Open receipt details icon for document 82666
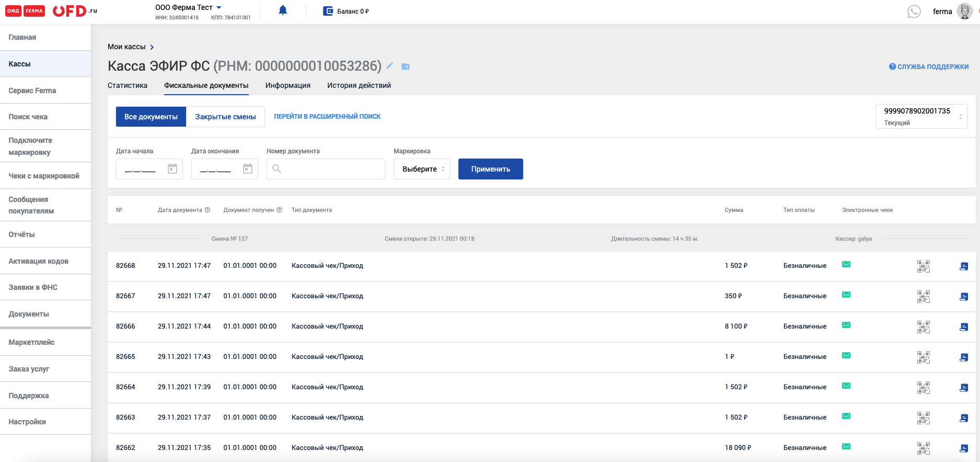 click(x=964, y=327)
